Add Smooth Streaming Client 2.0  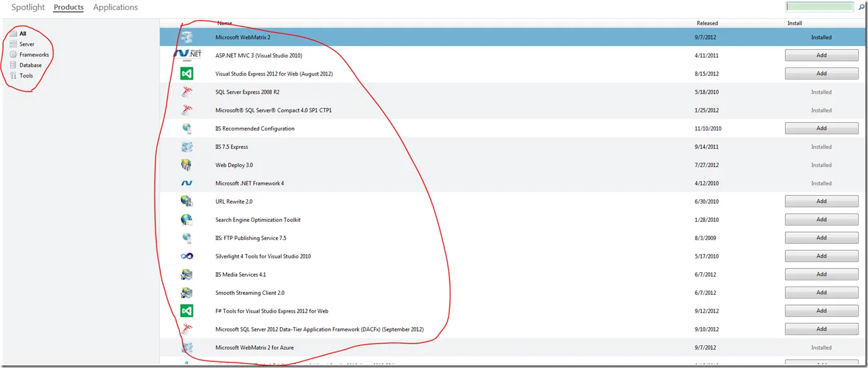[821, 293]
